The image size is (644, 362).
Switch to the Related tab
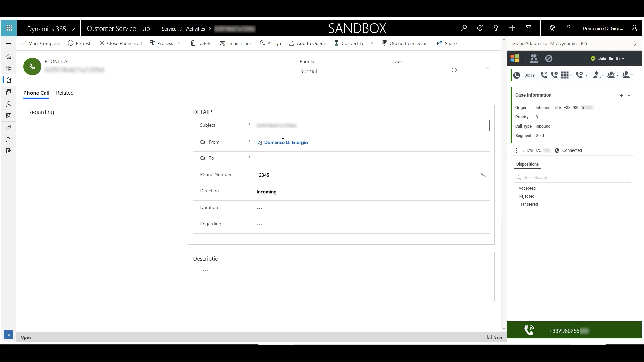(65, 93)
